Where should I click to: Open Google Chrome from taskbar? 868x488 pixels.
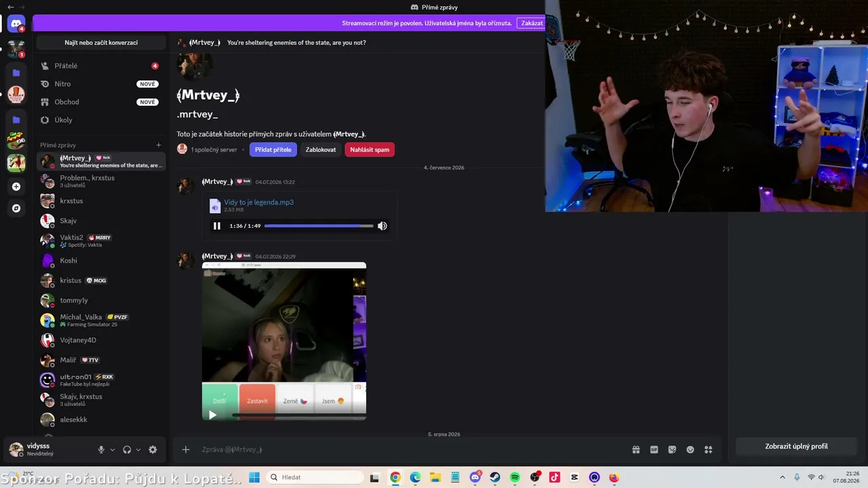click(x=395, y=477)
